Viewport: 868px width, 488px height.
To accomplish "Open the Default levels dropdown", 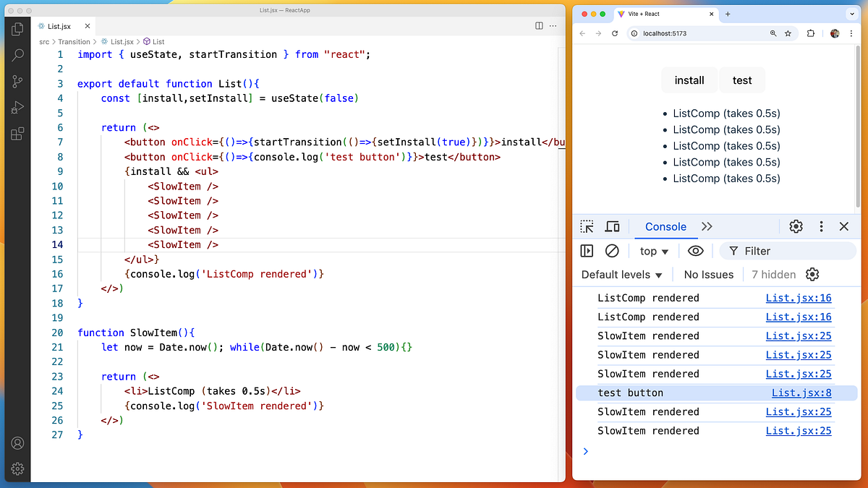I will (621, 274).
